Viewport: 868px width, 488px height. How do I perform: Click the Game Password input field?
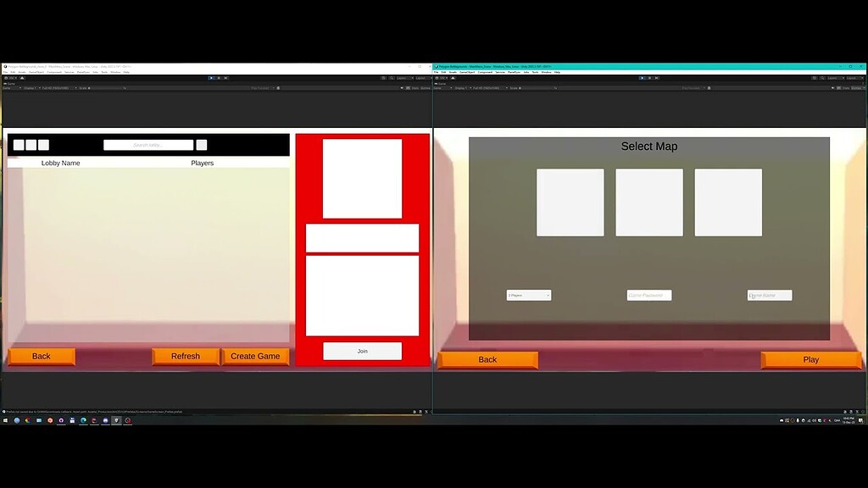[648, 294]
